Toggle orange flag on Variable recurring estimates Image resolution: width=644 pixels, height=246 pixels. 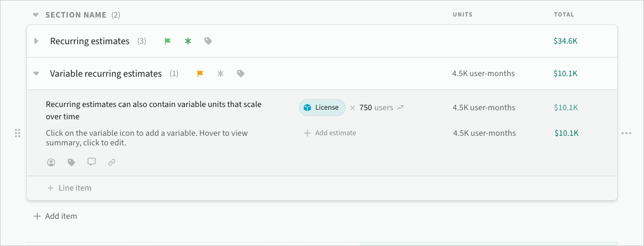pyautogui.click(x=200, y=73)
